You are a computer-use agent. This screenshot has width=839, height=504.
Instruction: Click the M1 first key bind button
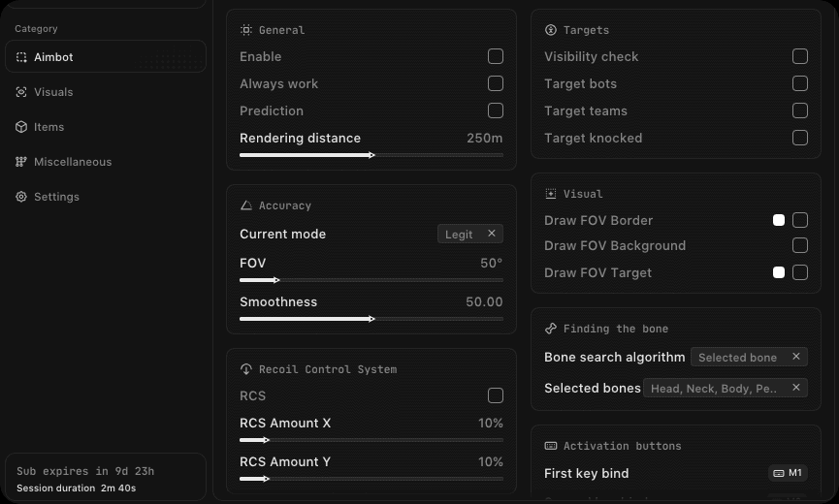[x=788, y=473]
